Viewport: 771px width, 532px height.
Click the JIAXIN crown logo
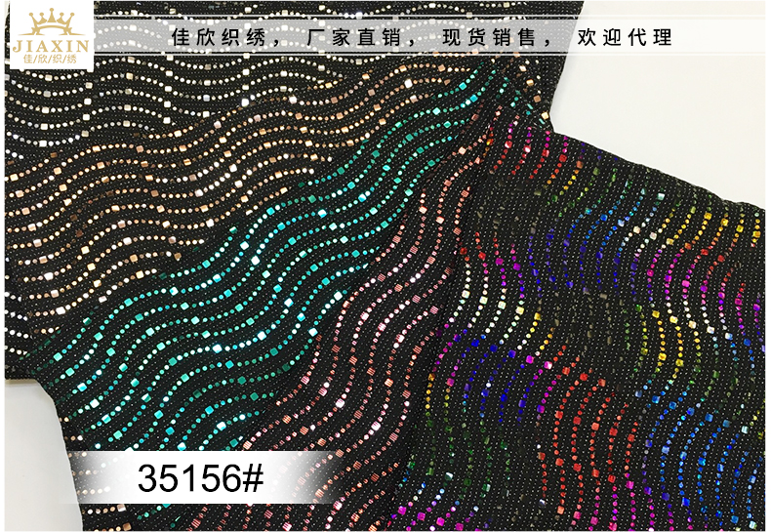(x=51, y=36)
